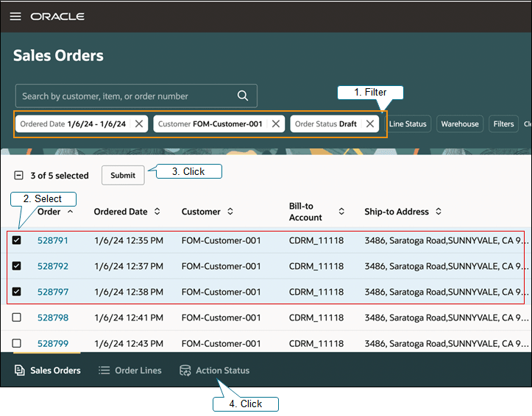
Task: Sort by Bill-to Account arrows
Action: pos(341,212)
